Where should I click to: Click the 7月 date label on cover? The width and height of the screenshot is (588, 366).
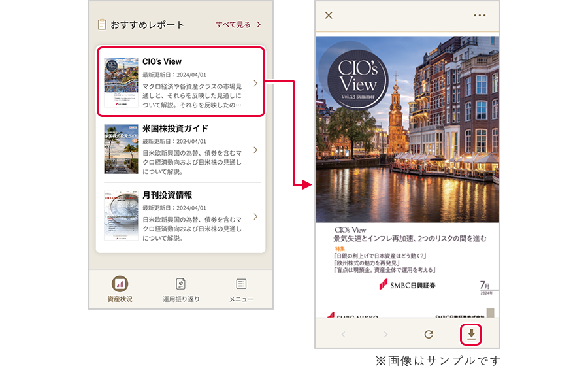485,286
